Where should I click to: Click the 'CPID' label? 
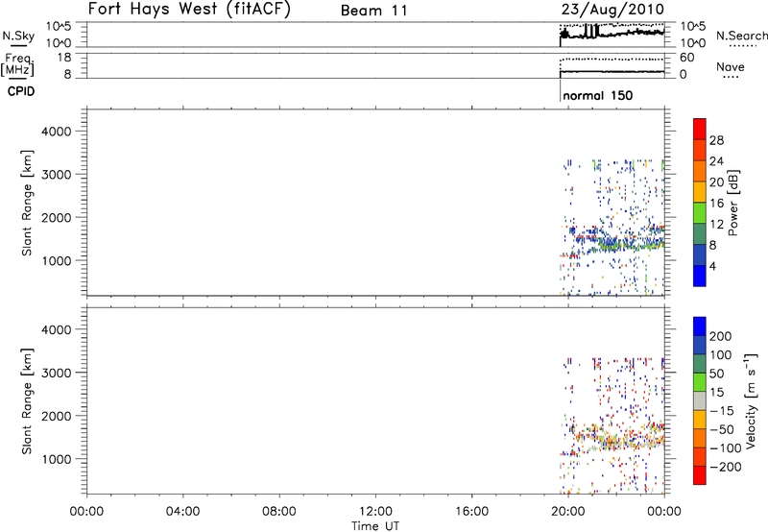point(21,91)
